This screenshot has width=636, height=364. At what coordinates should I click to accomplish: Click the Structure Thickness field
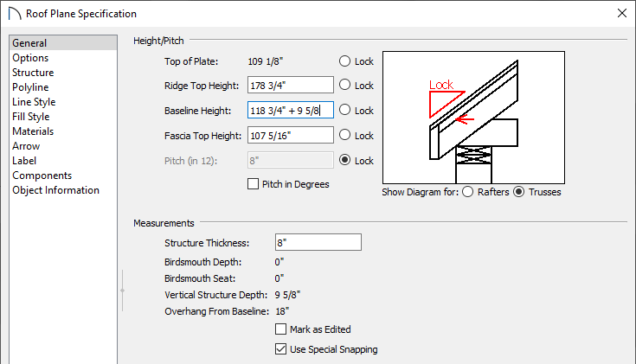(318, 242)
